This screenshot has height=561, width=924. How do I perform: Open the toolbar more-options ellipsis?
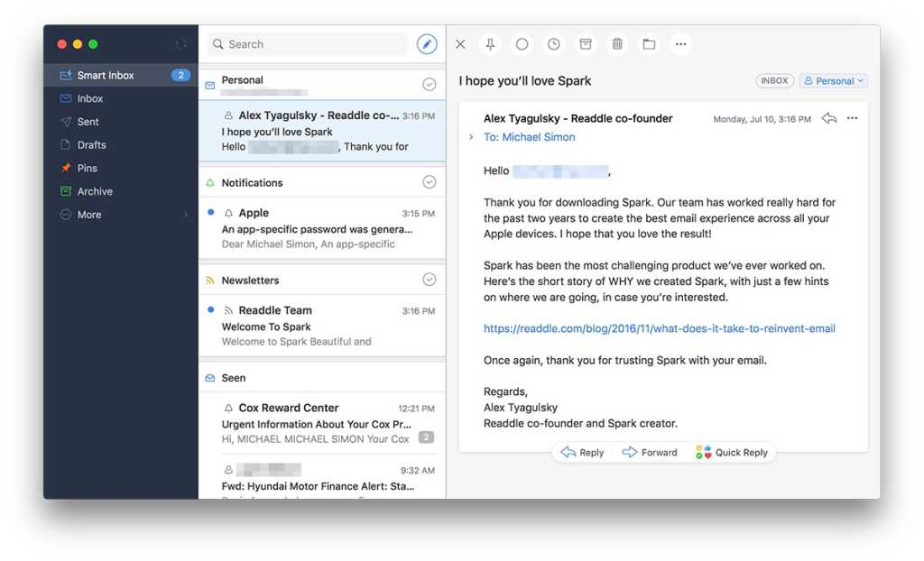click(680, 44)
